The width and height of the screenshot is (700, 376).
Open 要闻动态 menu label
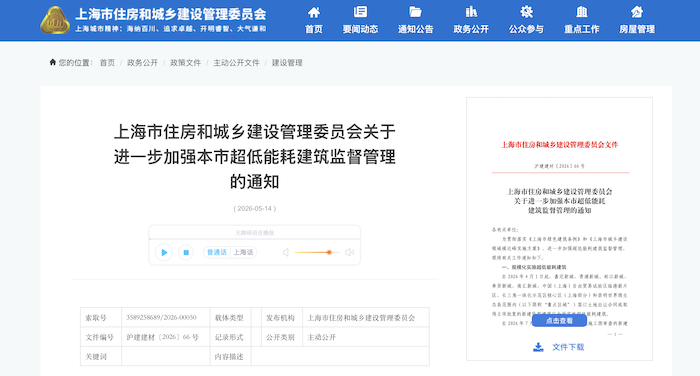click(x=360, y=29)
